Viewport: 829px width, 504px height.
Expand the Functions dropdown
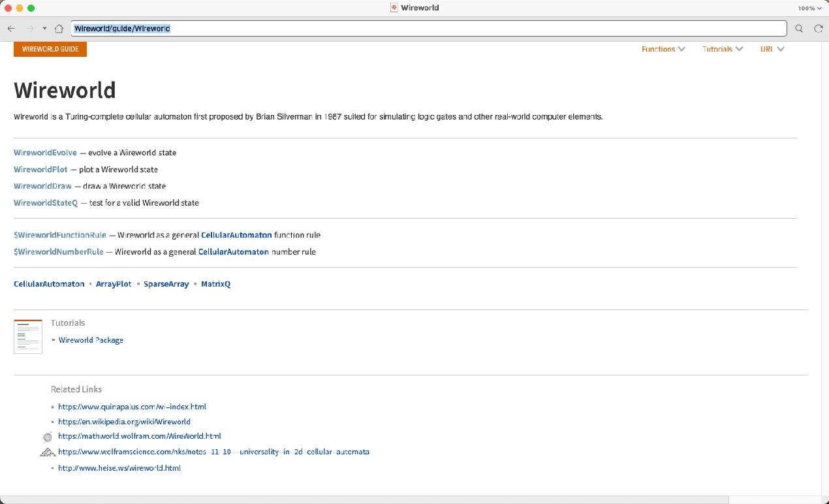(663, 49)
